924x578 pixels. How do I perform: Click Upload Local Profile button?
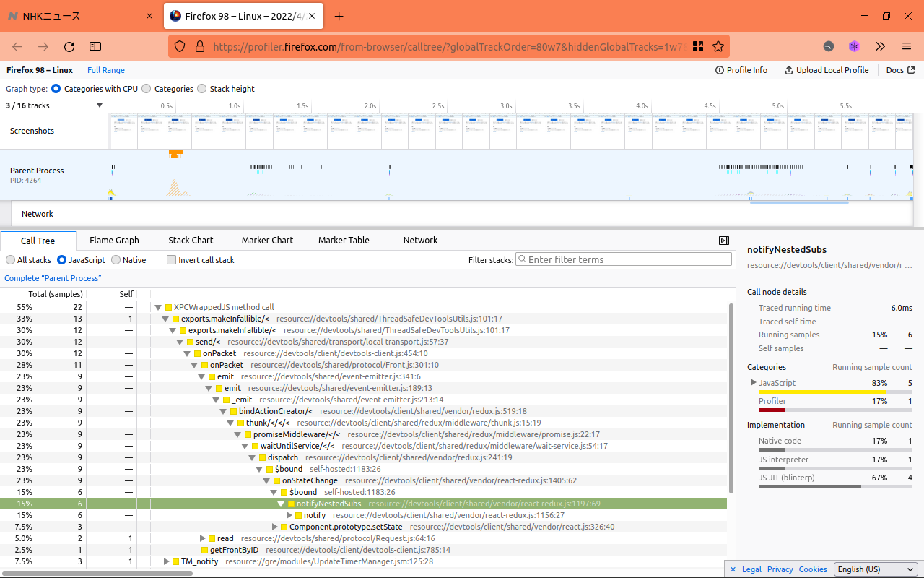[827, 70]
